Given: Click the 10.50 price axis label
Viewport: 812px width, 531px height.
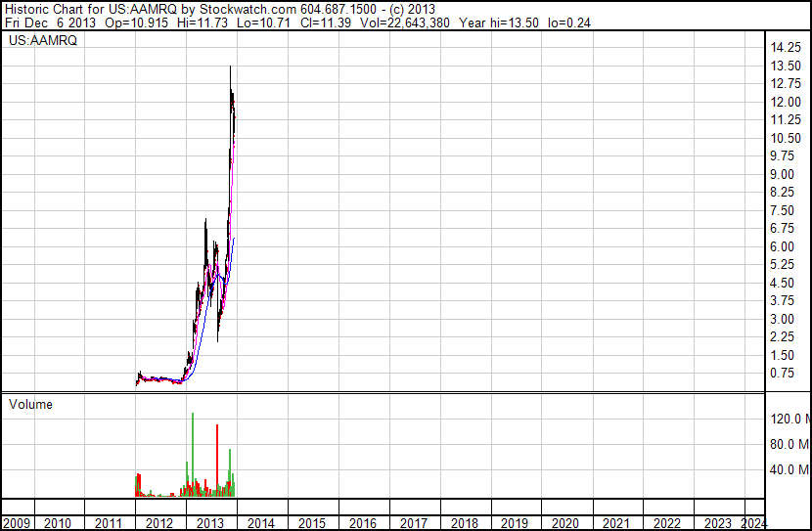Looking at the screenshot, I should click(x=786, y=138).
